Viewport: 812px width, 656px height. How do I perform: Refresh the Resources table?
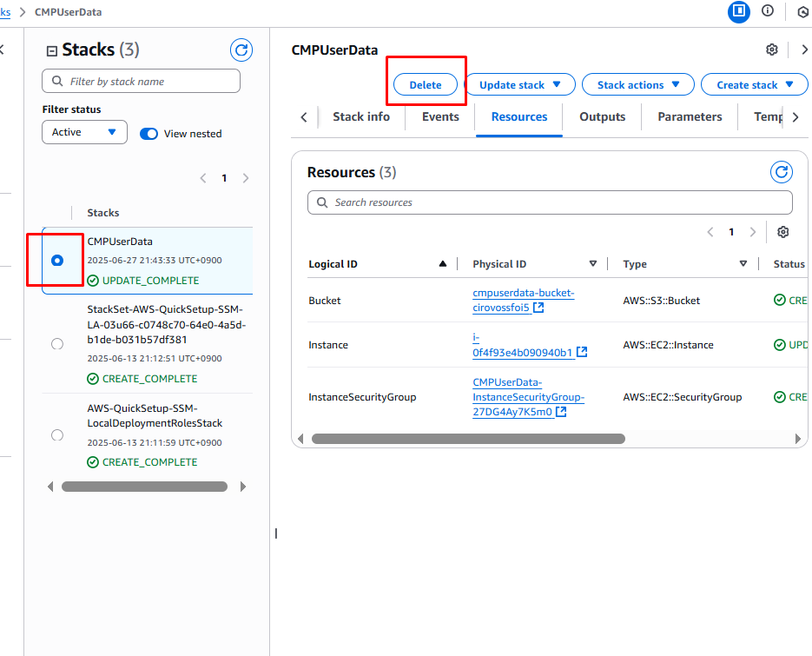click(x=782, y=172)
